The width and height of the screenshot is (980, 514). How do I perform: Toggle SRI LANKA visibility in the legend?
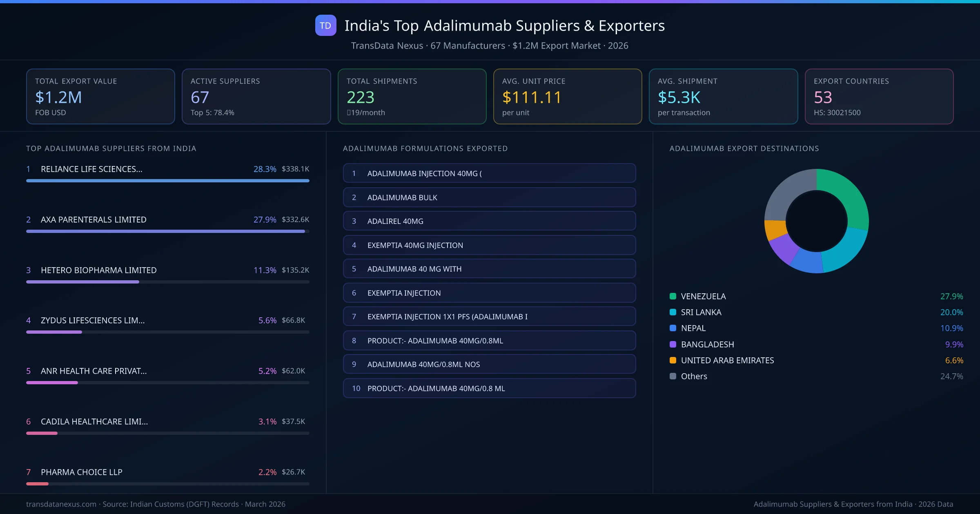pyautogui.click(x=701, y=312)
